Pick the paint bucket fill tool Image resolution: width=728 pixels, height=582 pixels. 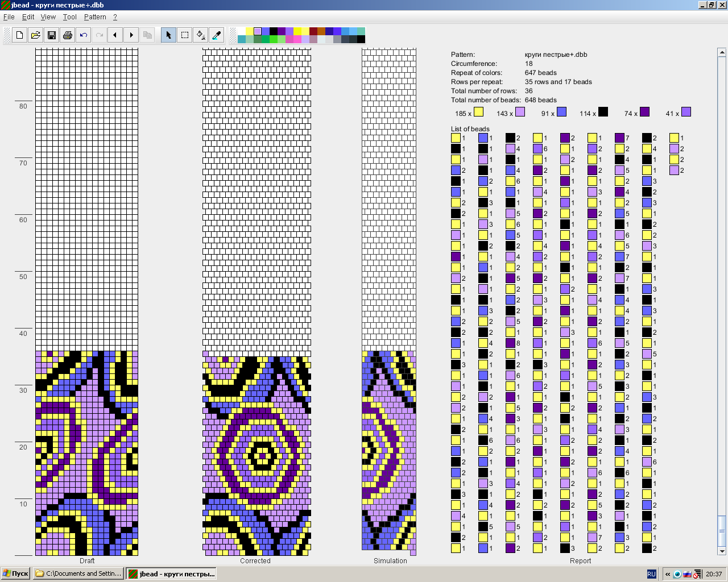tap(200, 35)
